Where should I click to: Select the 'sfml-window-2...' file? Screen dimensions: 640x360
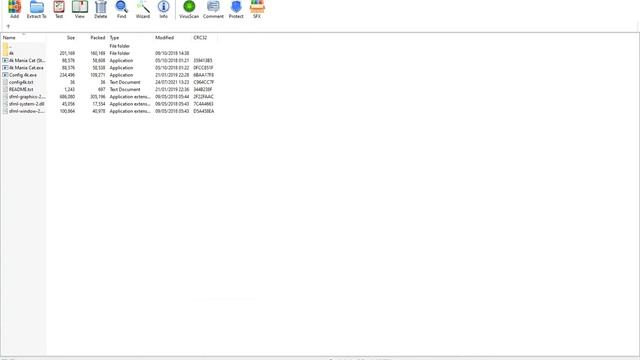(27, 111)
